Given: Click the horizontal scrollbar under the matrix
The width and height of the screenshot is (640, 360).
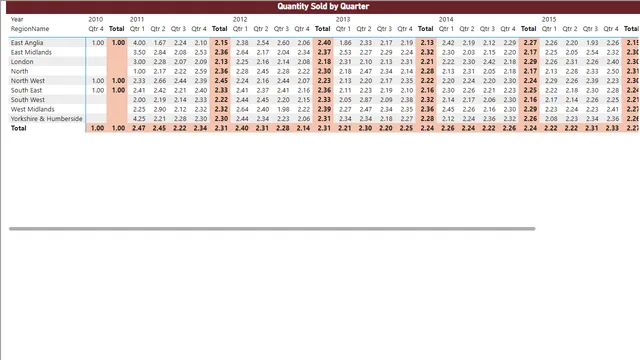Looking at the screenshot, I should (x=272, y=229).
